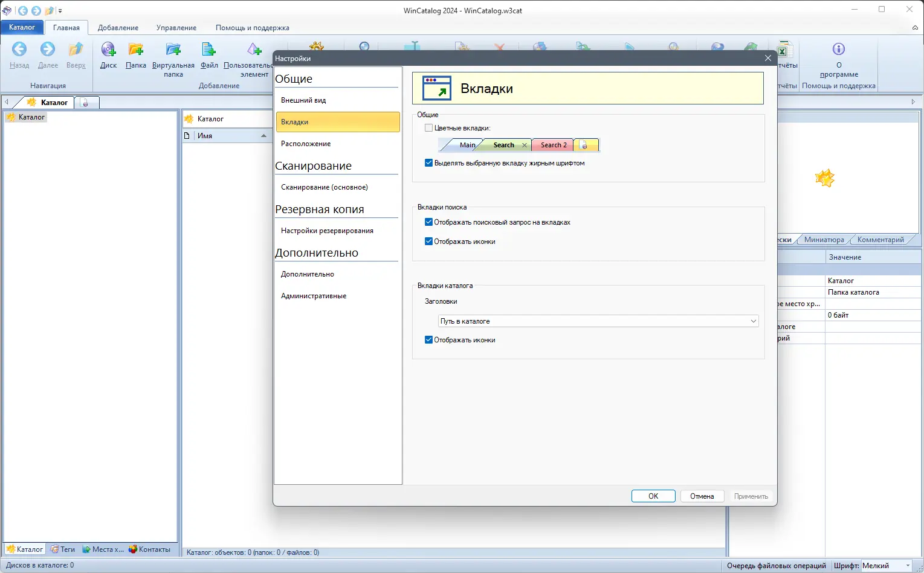This screenshot has height=573, width=924.
Task: Switch to Места хранения bottom tab
Action: (x=103, y=549)
